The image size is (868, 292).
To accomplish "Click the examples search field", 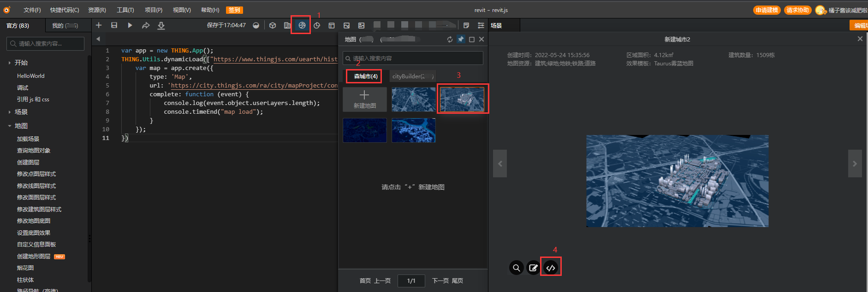I will click(x=45, y=44).
